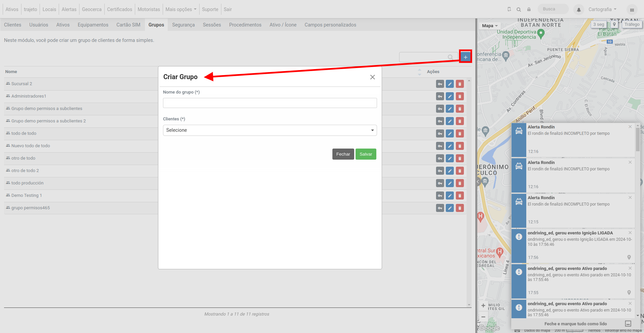The image size is (644, 333).
Task: Toggle the Tráfego map layer button
Action: 632,24
